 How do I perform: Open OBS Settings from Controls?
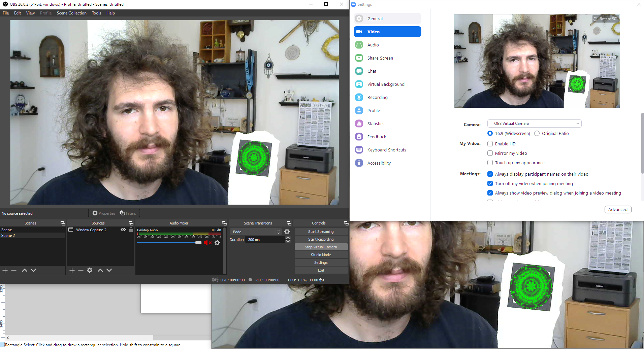pyautogui.click(x=321, y=263)
